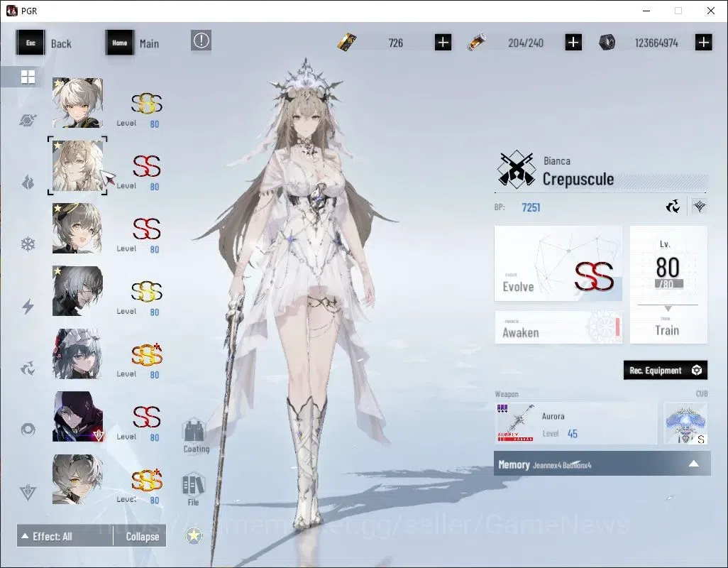Click the serum battery icon

[x=477, y=43]
